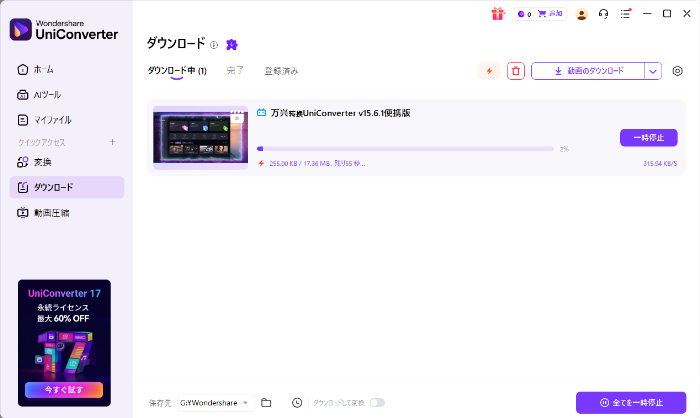Expand the download button dropdown arrow
This screenshot has width=700, height=418.
653,71
